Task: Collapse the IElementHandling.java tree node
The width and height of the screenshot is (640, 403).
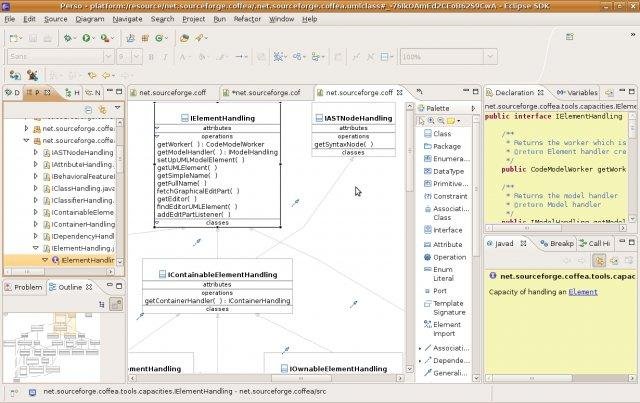Action: pyautogui.click(x=36, y=247)
